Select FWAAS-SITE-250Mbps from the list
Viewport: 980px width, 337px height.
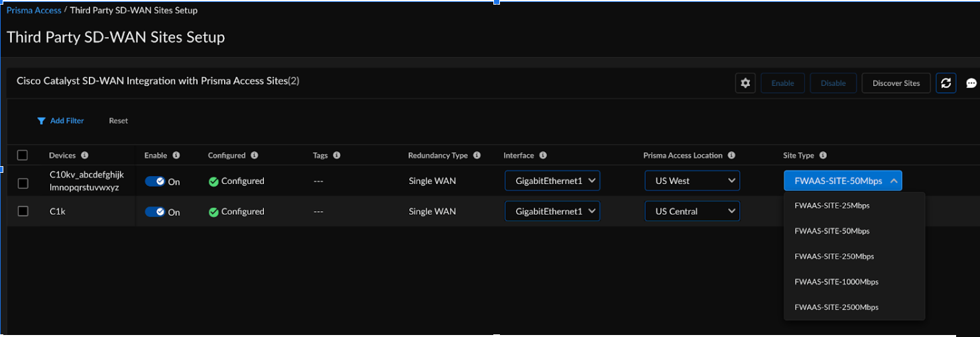point(834,256)
